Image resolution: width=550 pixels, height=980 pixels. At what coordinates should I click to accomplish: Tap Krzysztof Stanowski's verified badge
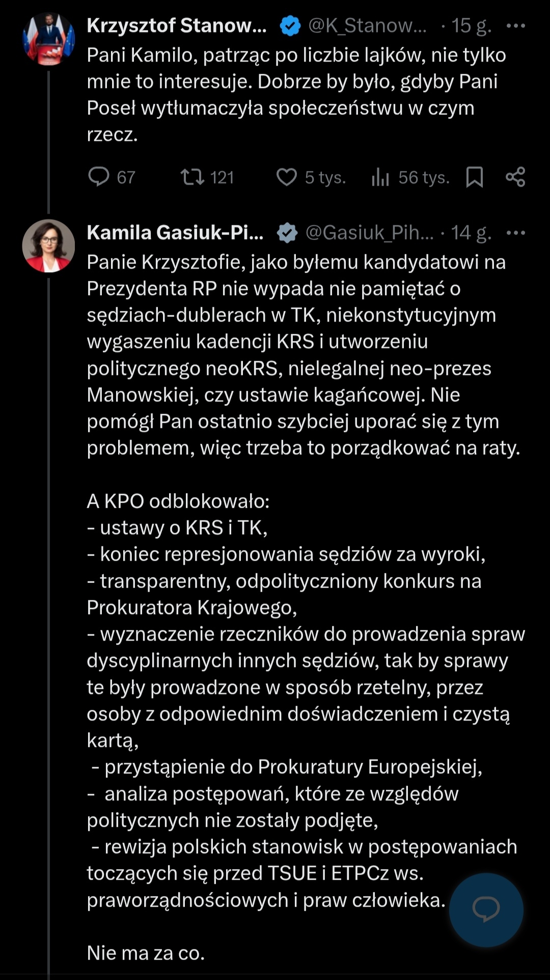tap(290, 26)
